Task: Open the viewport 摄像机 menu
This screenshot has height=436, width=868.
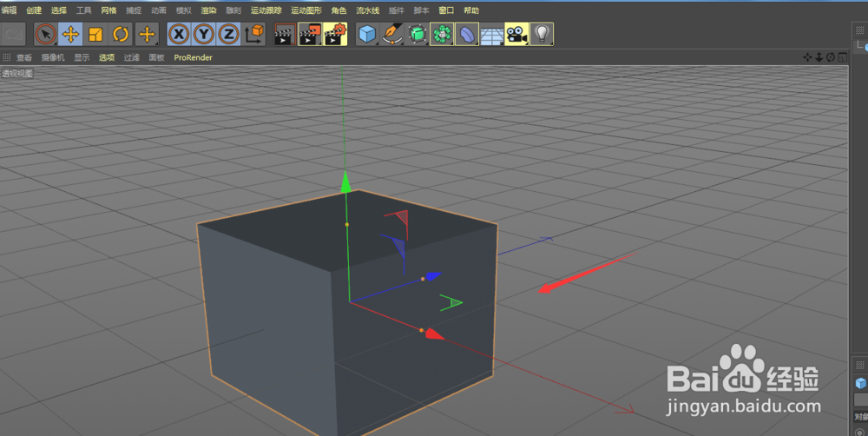Action: pos(53,57)
